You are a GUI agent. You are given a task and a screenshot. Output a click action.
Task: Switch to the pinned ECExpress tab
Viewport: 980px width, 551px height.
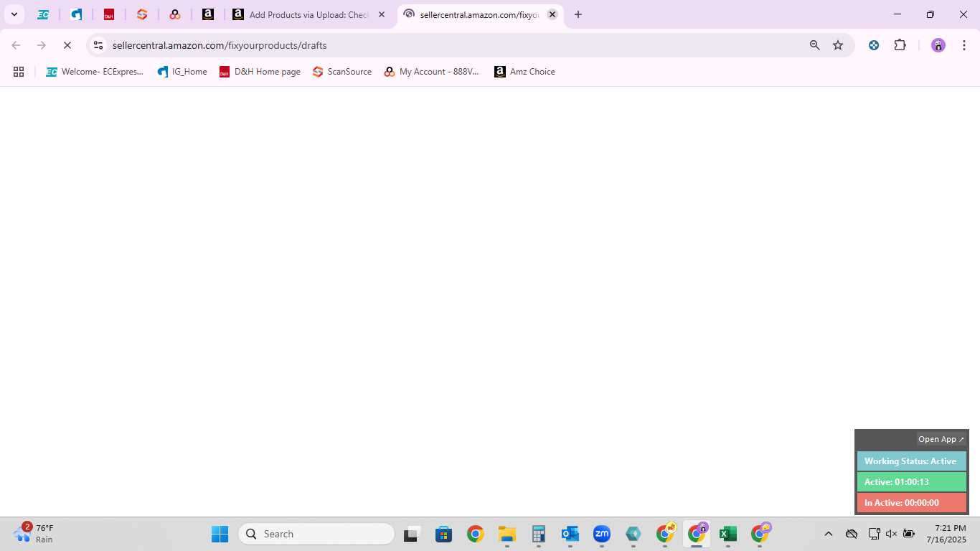point(43,14)
